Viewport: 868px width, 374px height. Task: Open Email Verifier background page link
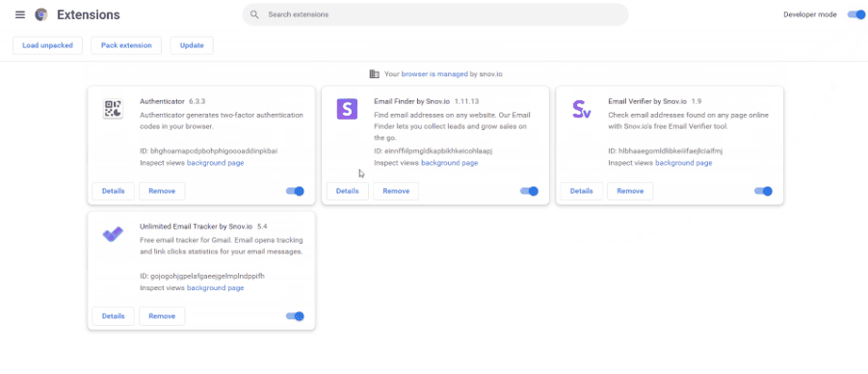pyautogui.click(x=684, y=163)
